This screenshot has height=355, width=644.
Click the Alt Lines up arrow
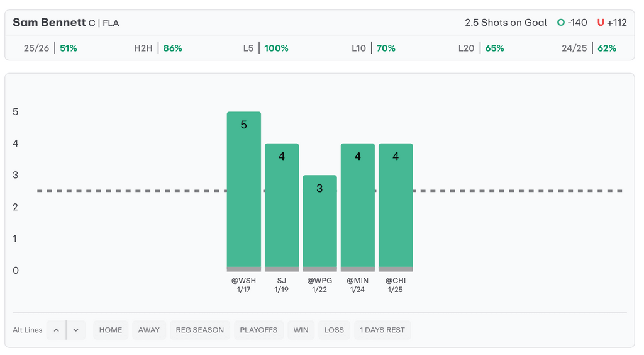56,330
